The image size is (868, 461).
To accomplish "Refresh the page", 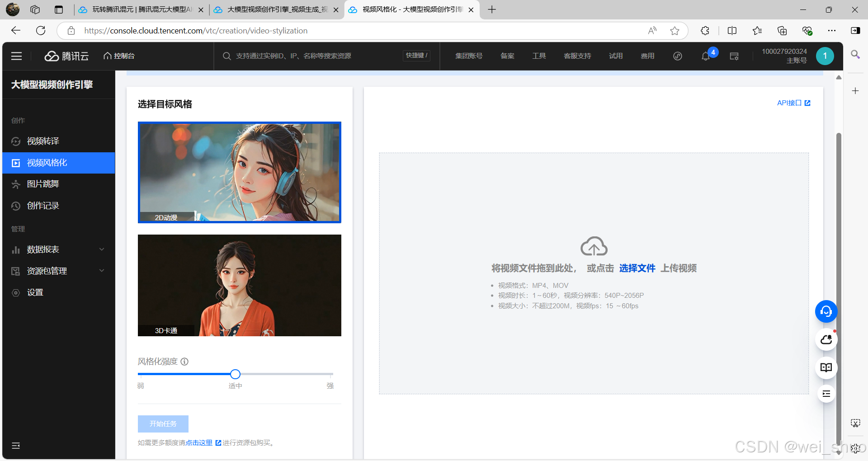I will 41,30.
